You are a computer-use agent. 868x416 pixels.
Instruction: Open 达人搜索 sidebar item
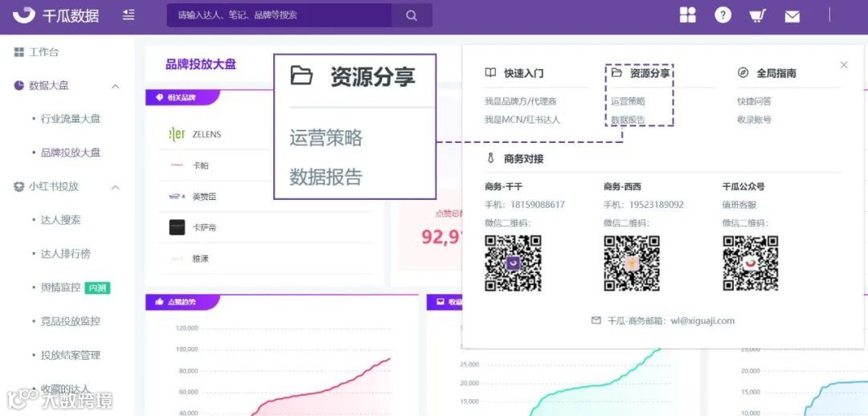pos(60,220)
